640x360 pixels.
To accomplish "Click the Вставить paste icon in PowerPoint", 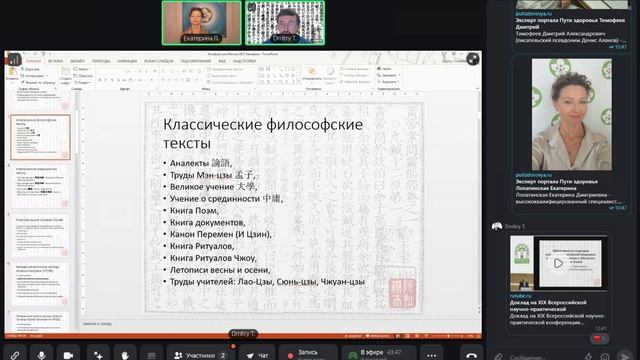I will coord(12,74).
